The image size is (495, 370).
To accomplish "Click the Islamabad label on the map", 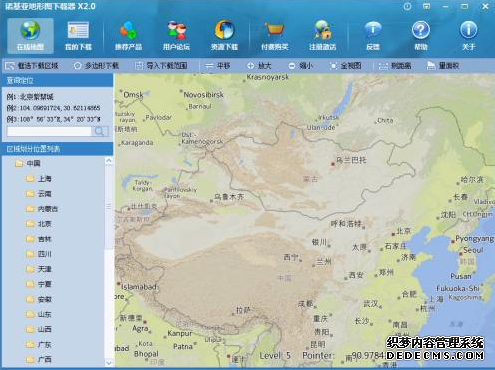I will click(x=140, y=287).
